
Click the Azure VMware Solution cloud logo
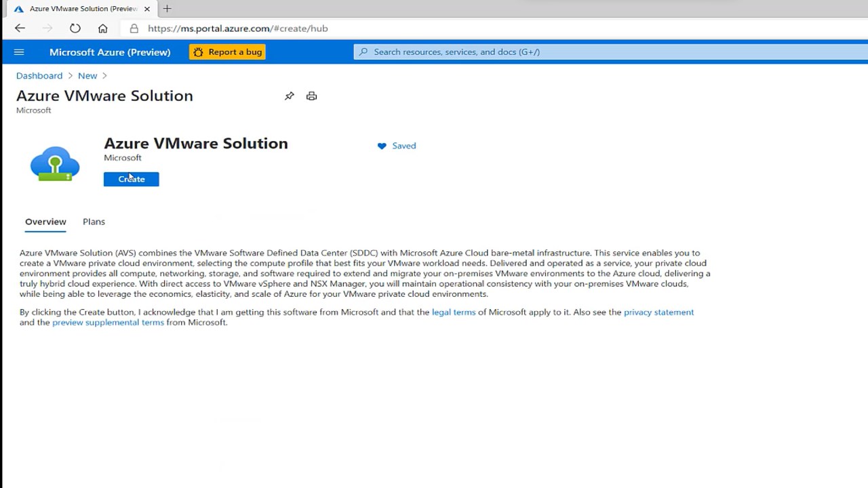tap(55, 164)
